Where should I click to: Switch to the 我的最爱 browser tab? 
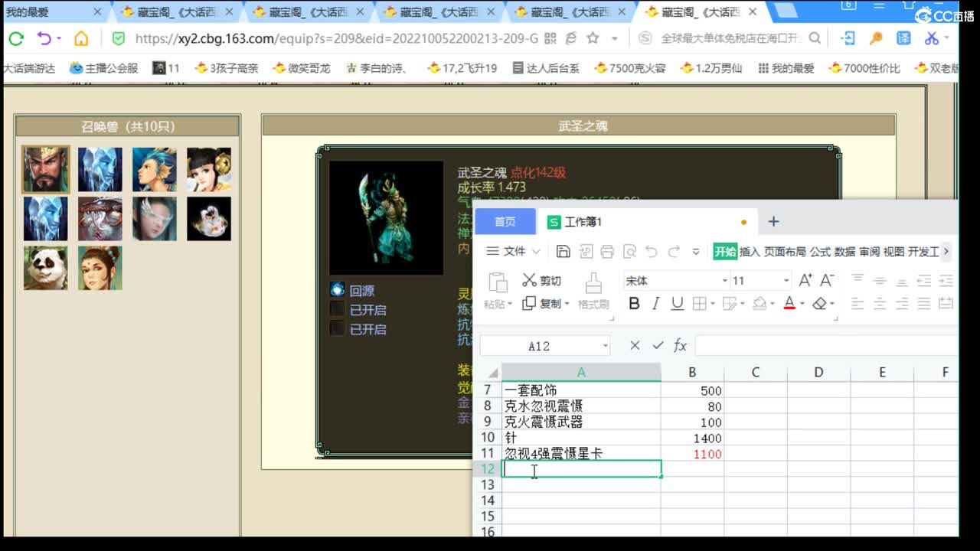(x=55, y=12)
